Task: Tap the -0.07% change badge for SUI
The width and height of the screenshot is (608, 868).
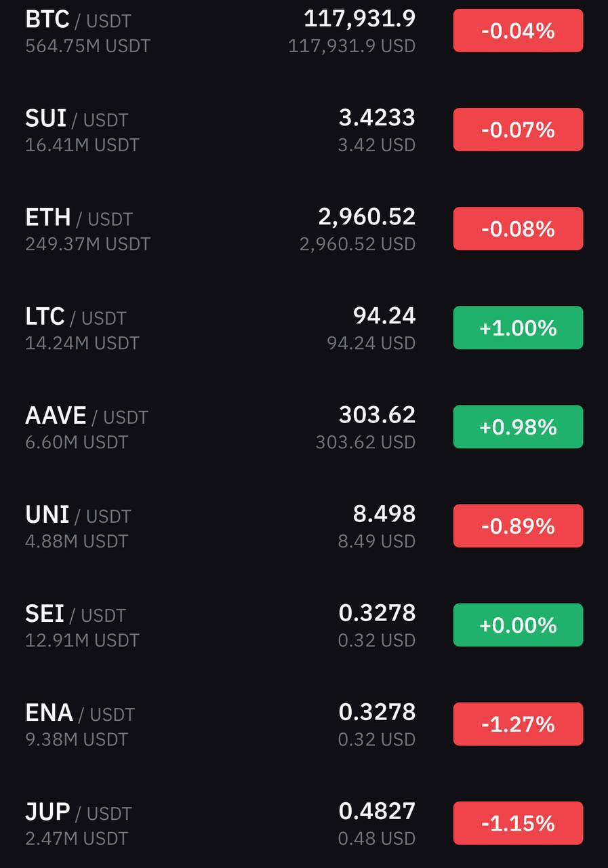Action: click(x=518, y=130)
